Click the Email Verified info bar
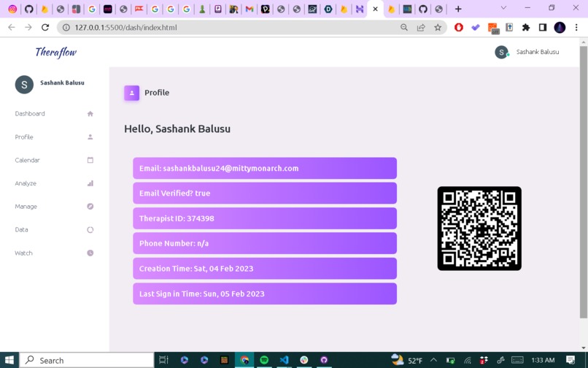This screenshot has width=588, height=368. (265, 193)
